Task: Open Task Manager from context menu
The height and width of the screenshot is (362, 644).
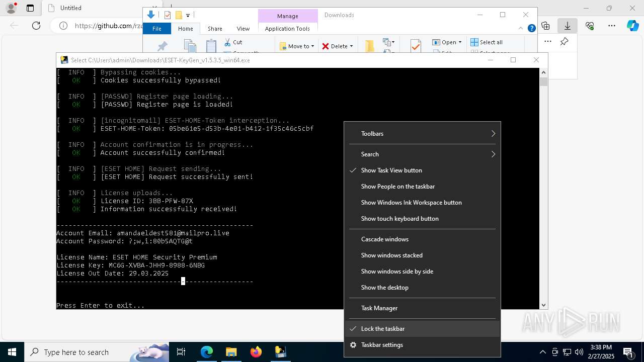Action: [423, 308]
